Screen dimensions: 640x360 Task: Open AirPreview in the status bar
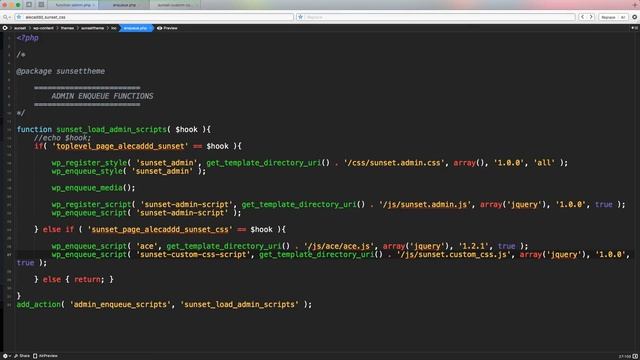pos(45,356)
